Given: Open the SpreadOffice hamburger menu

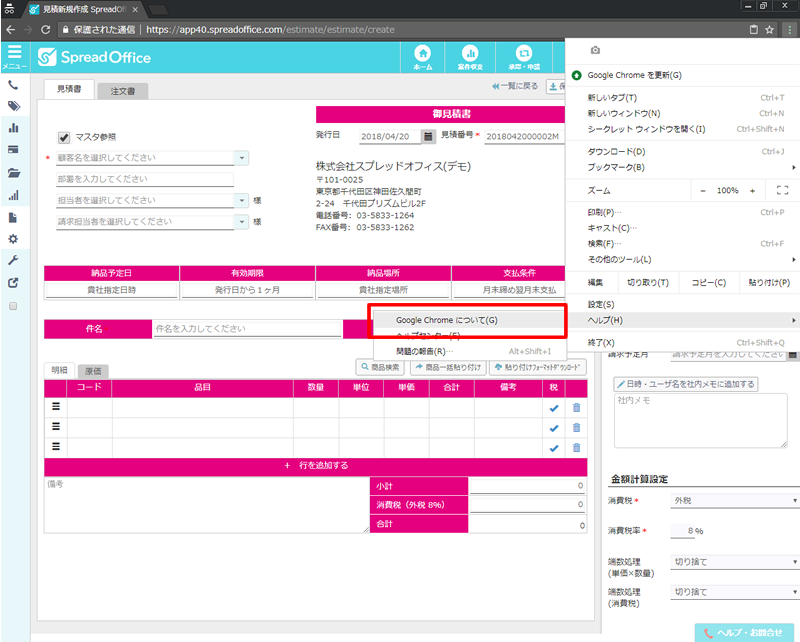Looking at the screenshot, I should tap(14, 56).
